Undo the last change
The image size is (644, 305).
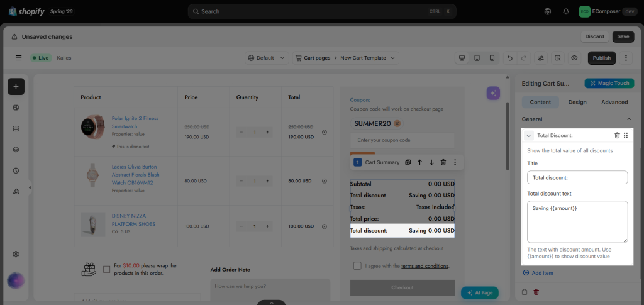click(510, 58)
